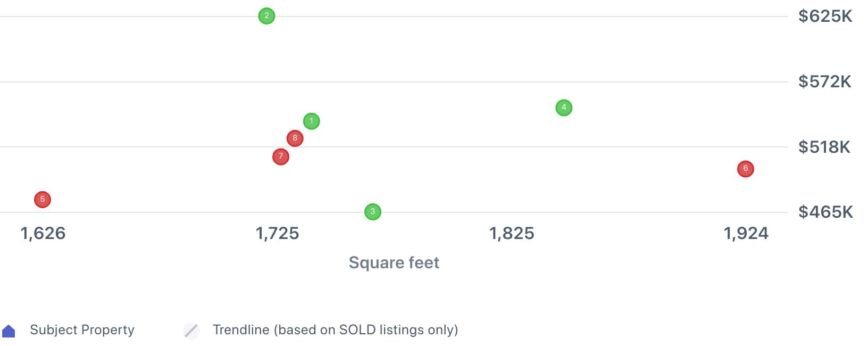Click the $572K price axis label
This screenshot has width=868, height=346.
point(824,82)
